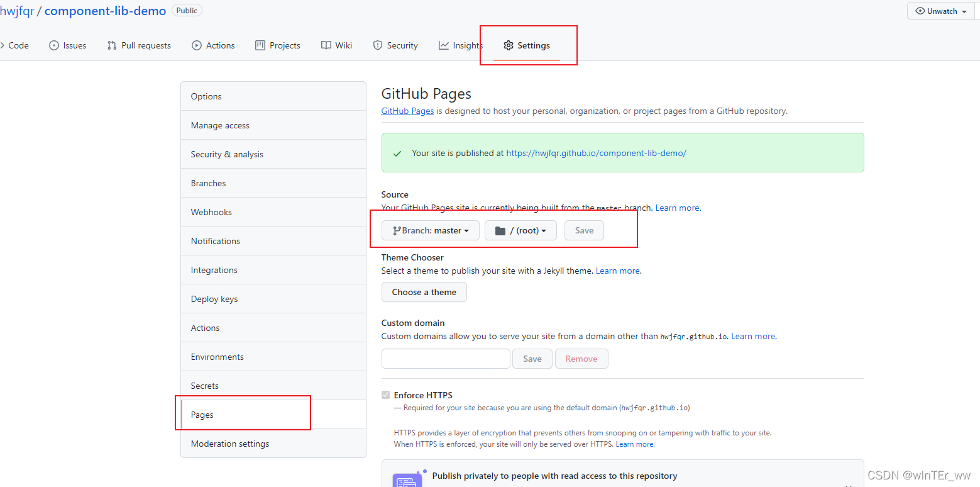Click the Publish privately heading
Screen dimensions: 980x487
point(554,476)
